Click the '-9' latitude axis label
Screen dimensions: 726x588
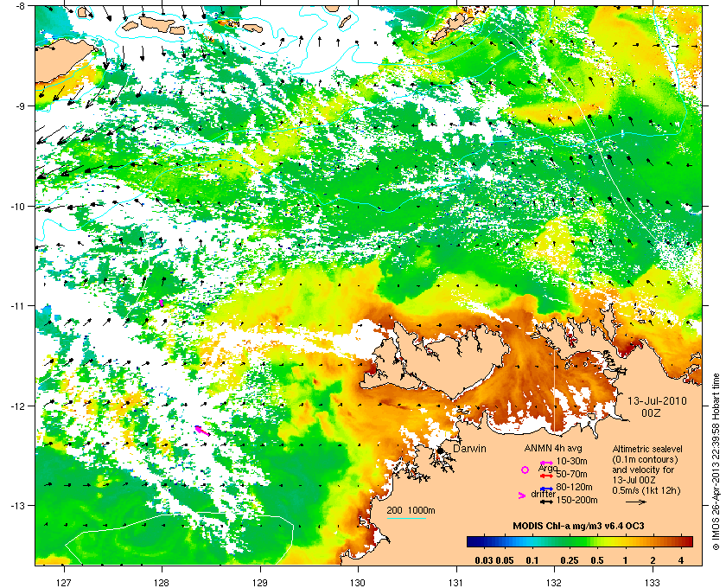point(20,106)
